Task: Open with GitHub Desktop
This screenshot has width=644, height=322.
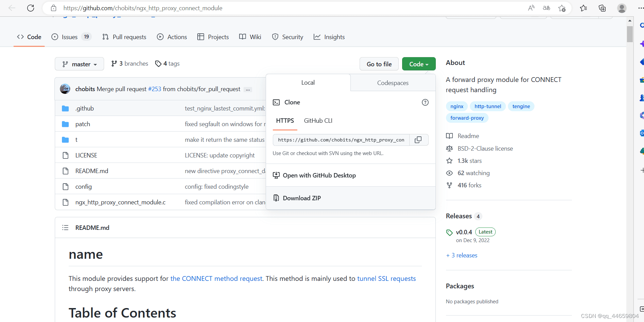Action: [x=319, y=175]
